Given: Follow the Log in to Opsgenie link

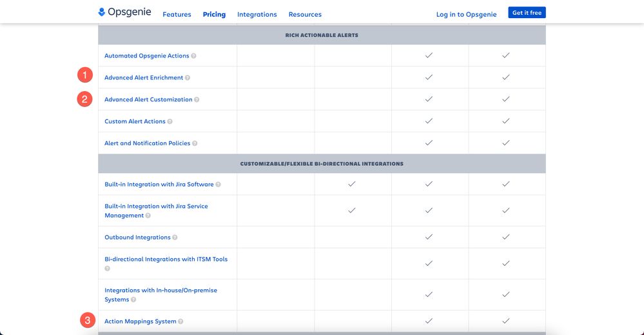Looking at the screenshot, I should click(466, 14).
